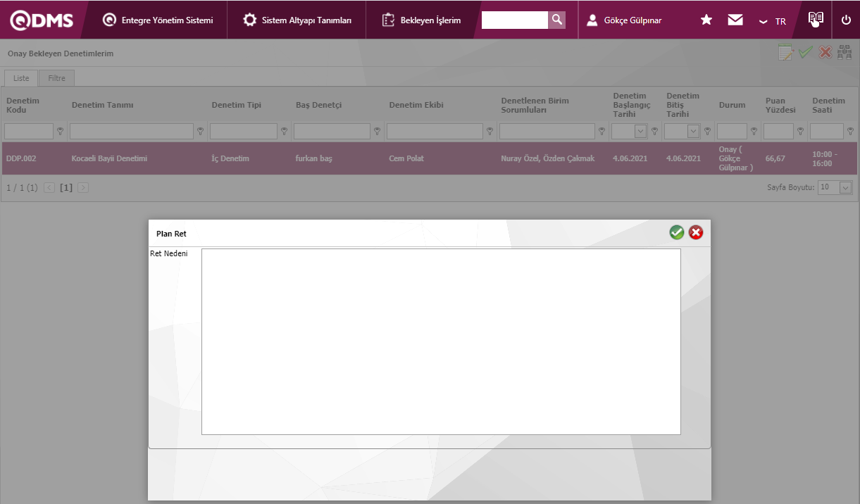Open Bekleyen İşlerim menu
The height and width of the screenshot is (504, 860).
[421, 20]
